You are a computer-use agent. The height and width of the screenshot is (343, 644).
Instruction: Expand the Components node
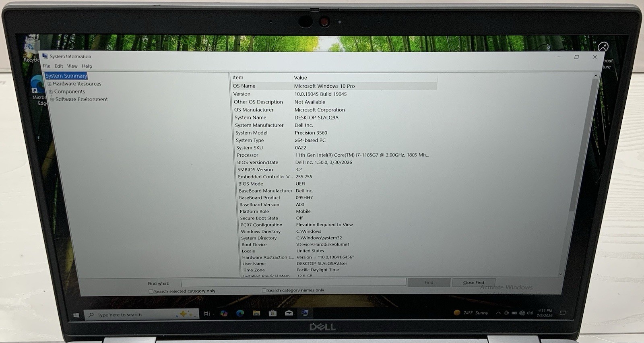point(51,92)
